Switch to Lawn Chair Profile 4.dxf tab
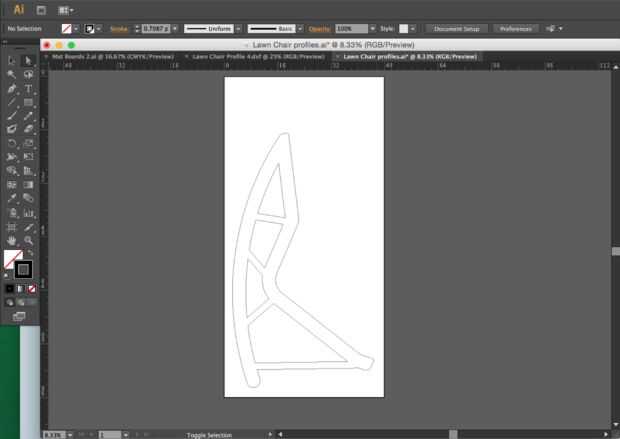Screen dimensions: 620x439 pos(258,57)
